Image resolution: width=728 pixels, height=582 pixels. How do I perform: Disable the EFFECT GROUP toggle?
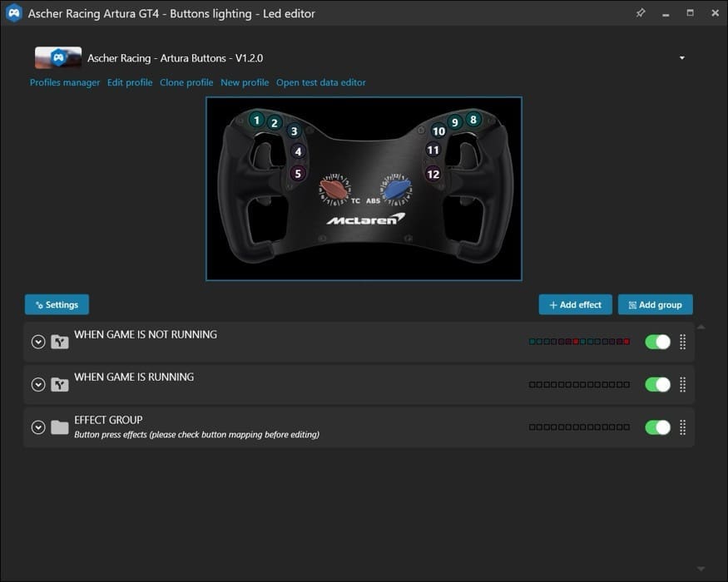[x=656, y=427]
